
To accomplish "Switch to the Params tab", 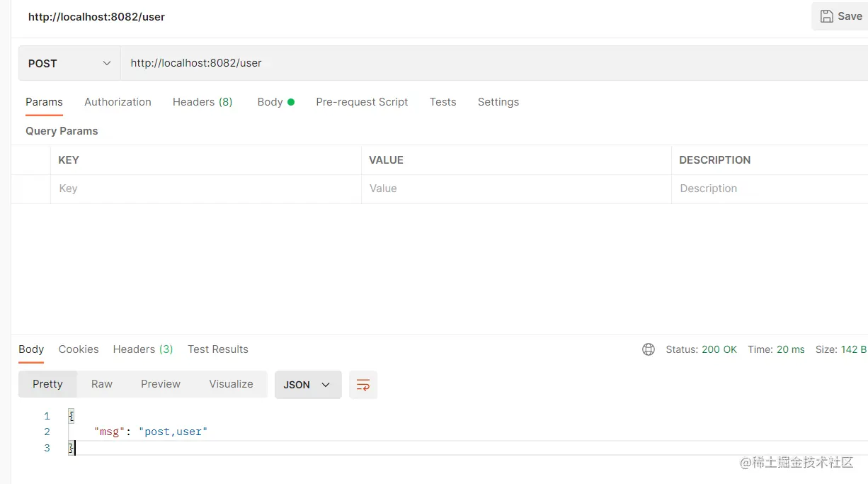I will [44, 102].
